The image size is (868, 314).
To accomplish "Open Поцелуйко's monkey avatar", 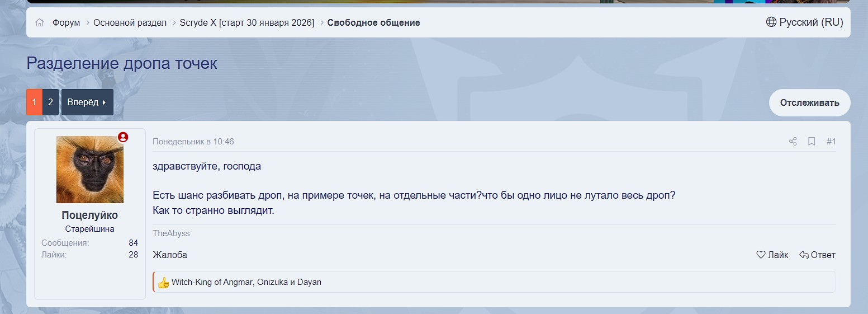I will pyautogui.click(x=90, y=170).
